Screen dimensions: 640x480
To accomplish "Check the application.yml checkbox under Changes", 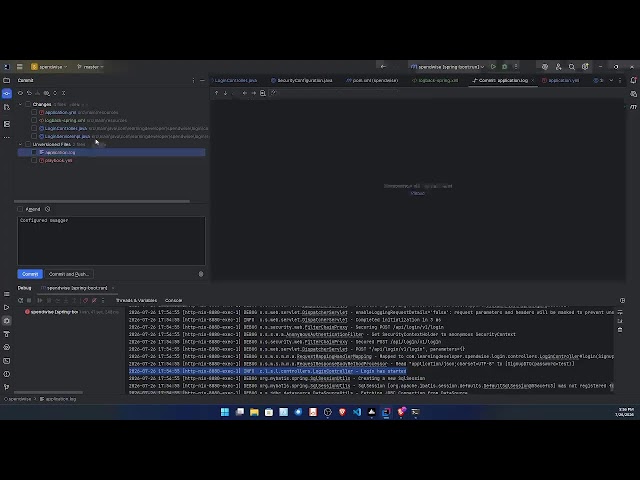I will click(34, 112).
